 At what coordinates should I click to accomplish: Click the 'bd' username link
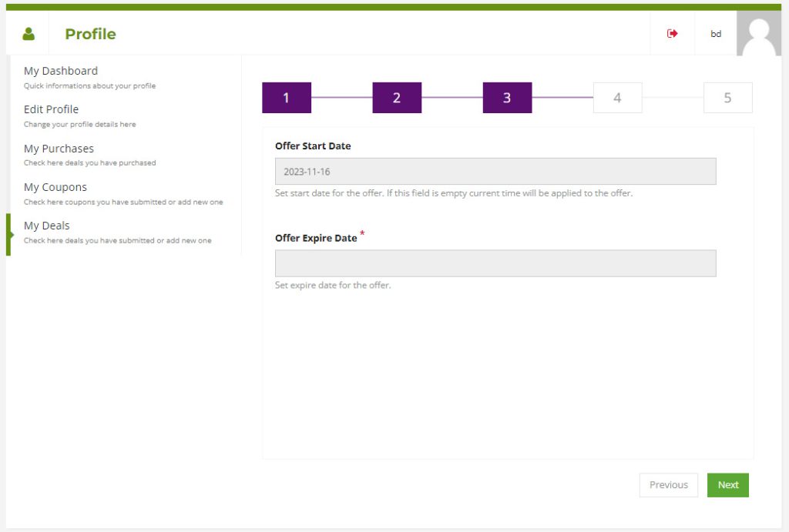point(716,34)
